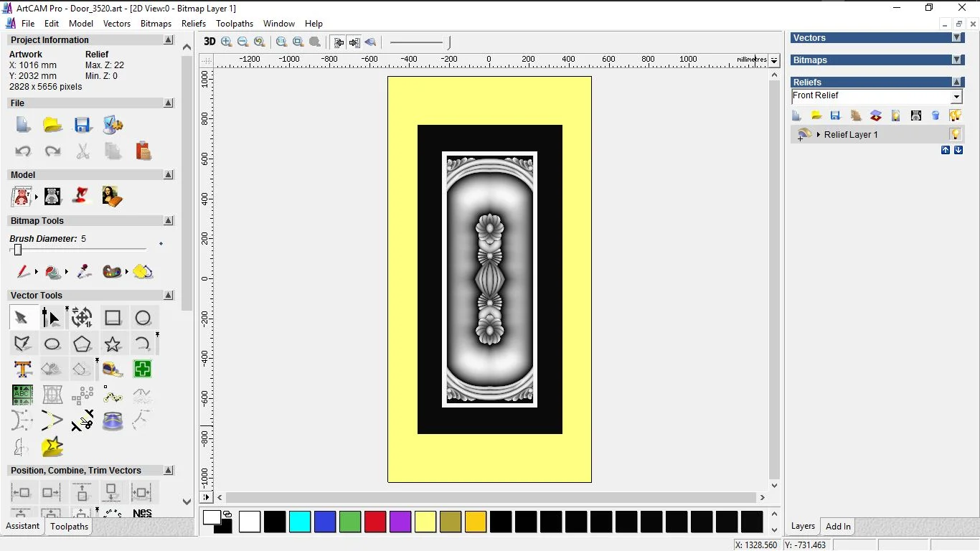Collapse the Project Information panel

point(169,39)
